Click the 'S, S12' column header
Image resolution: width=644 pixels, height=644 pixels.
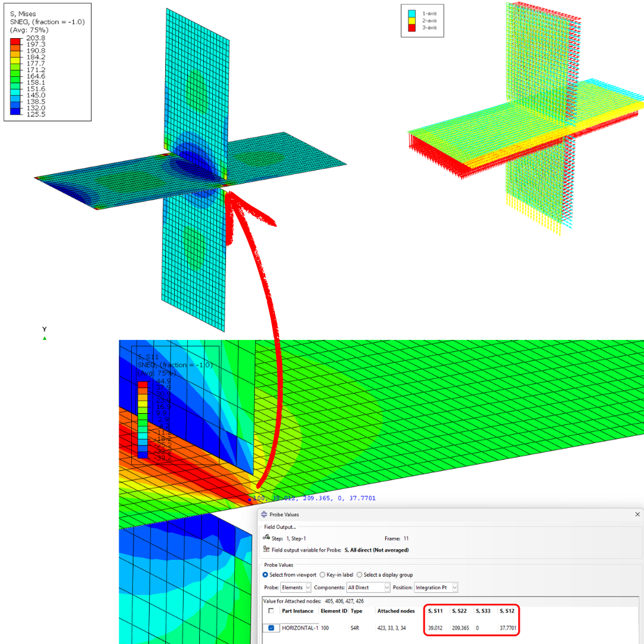click(x=507, y=611)
